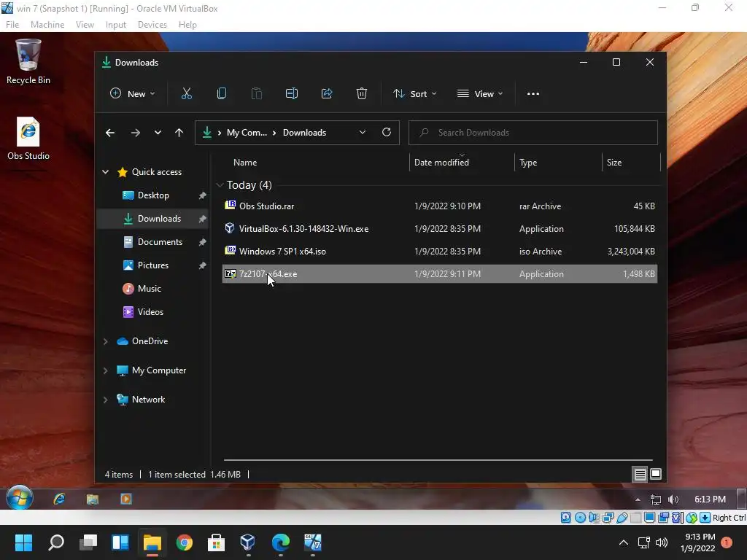
Task: Open Pictures in Quick access
Action: [153, 265]
